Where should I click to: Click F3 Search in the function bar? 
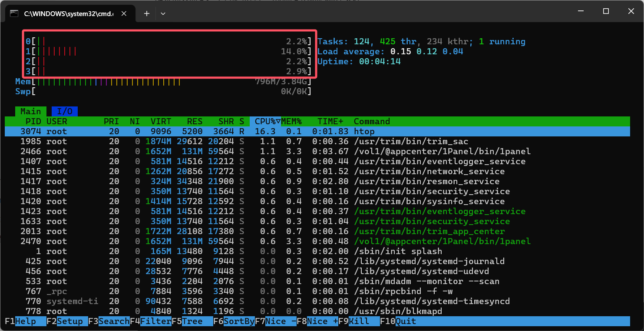(109, 321)
